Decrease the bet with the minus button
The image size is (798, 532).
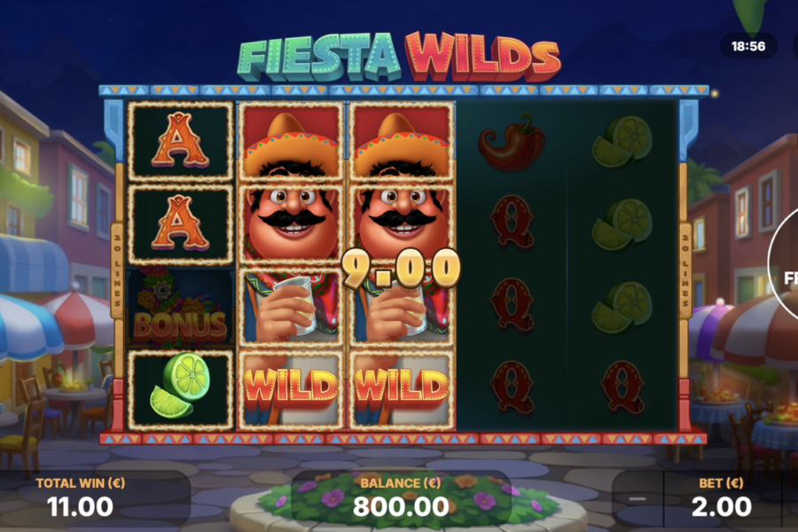click(638, 499)
